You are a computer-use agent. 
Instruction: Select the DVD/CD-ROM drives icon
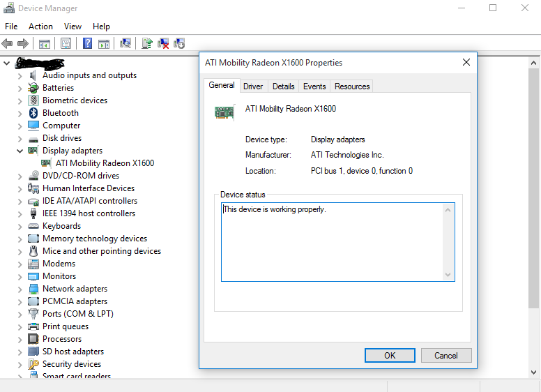[x=33, y=176]
